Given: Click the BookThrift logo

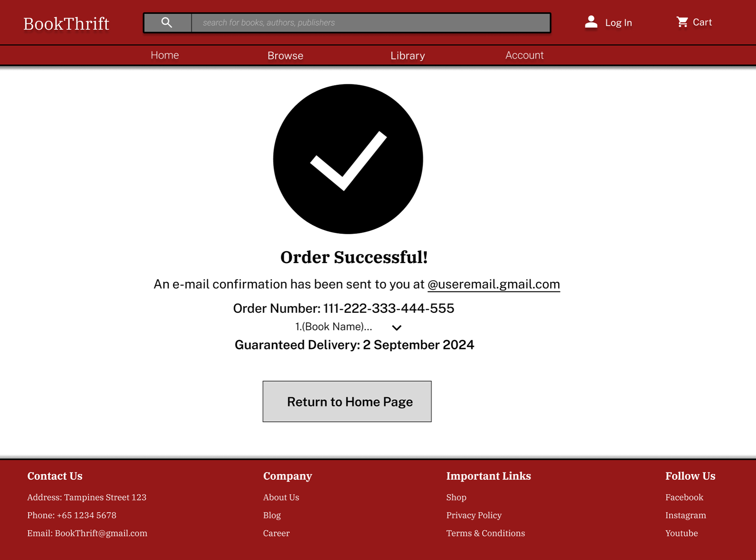Looking at the screenshot, I should 66,24.
